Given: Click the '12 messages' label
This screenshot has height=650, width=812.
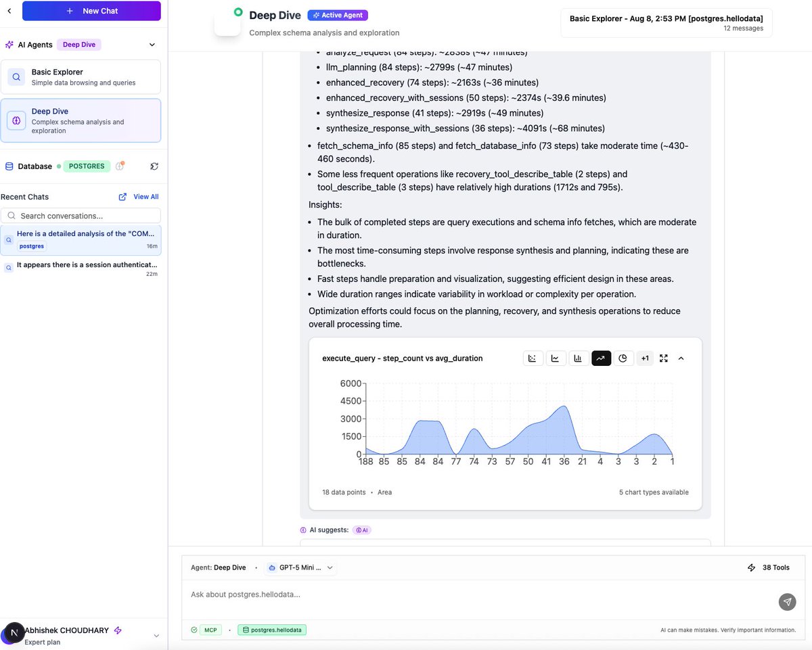Looking at the screenshot, I should (743, 28).
